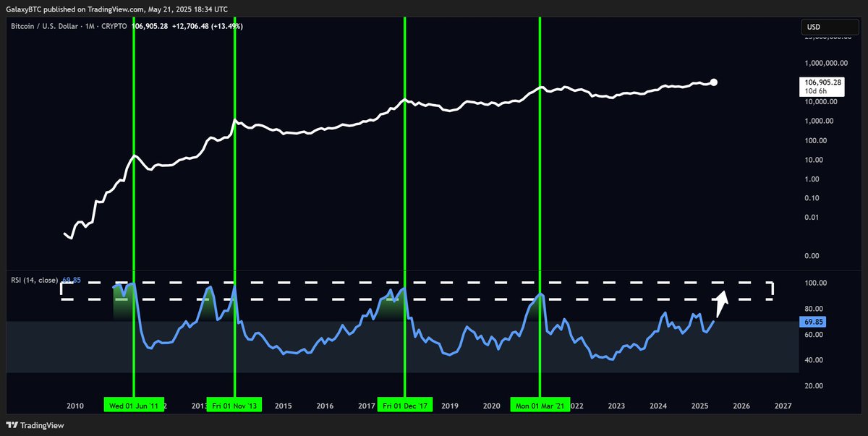This screenshot has width=868, height=436.
Task: Click the white dot at the latest price point
Action: 713,82
